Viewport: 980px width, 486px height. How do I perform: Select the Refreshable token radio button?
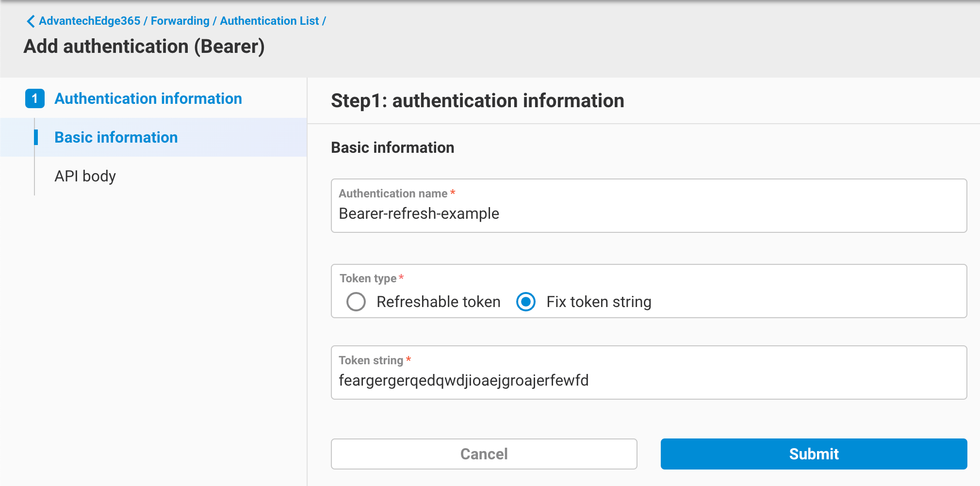pyautogui.click(x=357, y=302)
